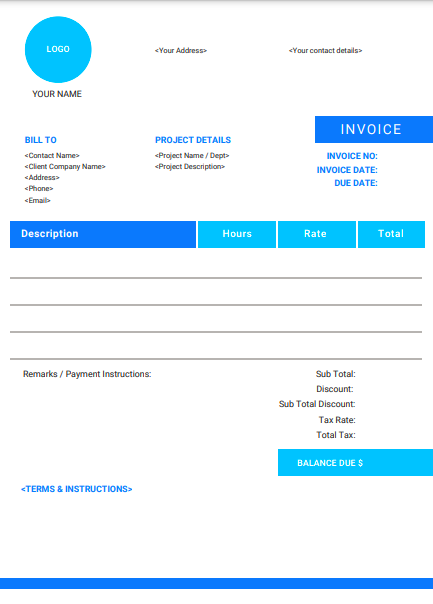Viewport: 433px width, 604px height.
Task: Click the INVOICE DATE: label
Action: pos(347,170)
